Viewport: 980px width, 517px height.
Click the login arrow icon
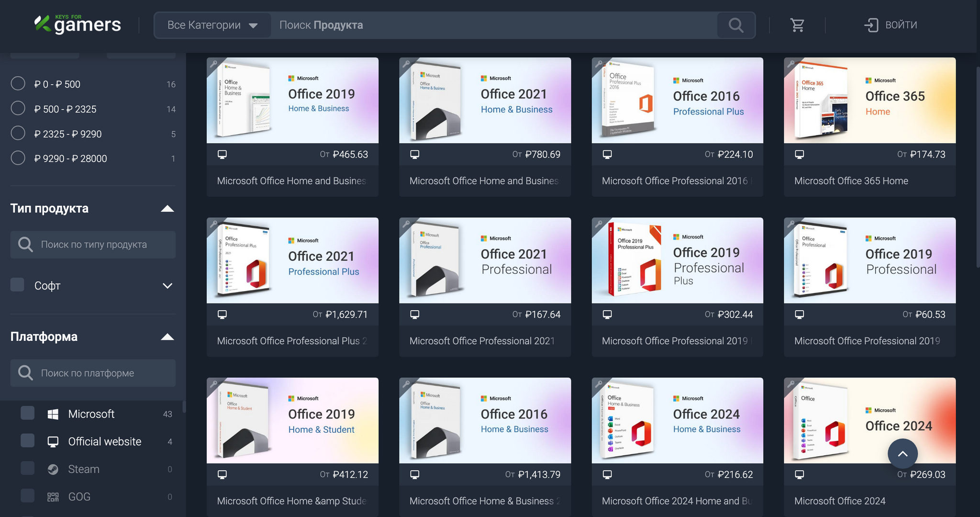pyautogui.click(x=871, y=25)
